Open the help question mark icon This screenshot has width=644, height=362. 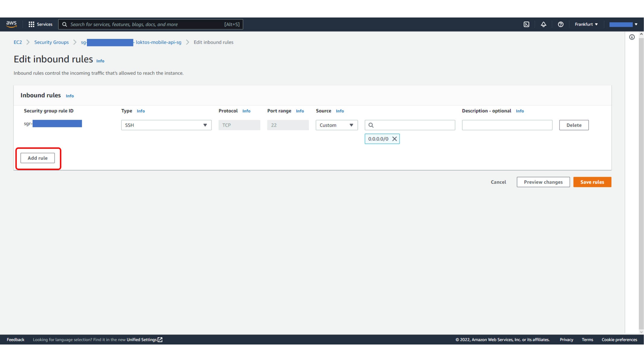561,24
